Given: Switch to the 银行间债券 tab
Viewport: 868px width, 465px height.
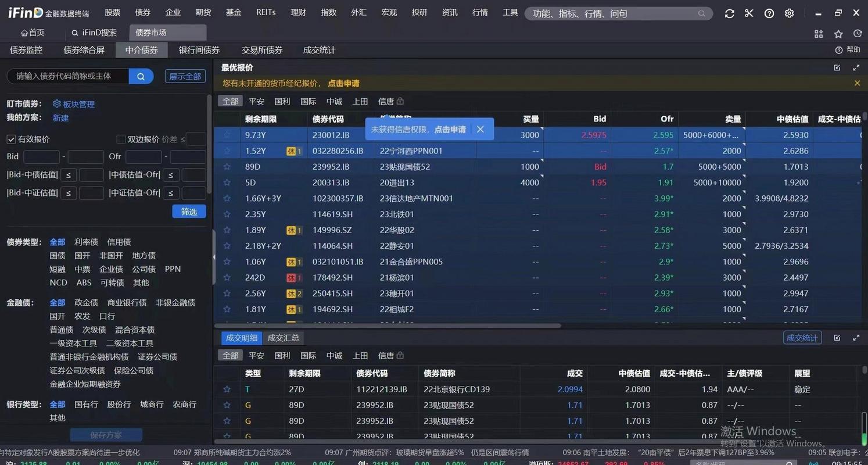Looking at the screenshot, I should [x=199, y=50].
